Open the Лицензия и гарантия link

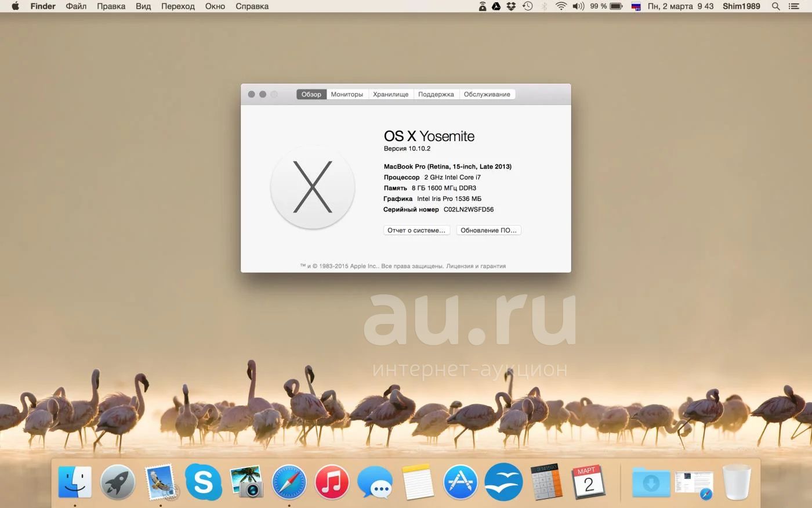pos(476,266)
